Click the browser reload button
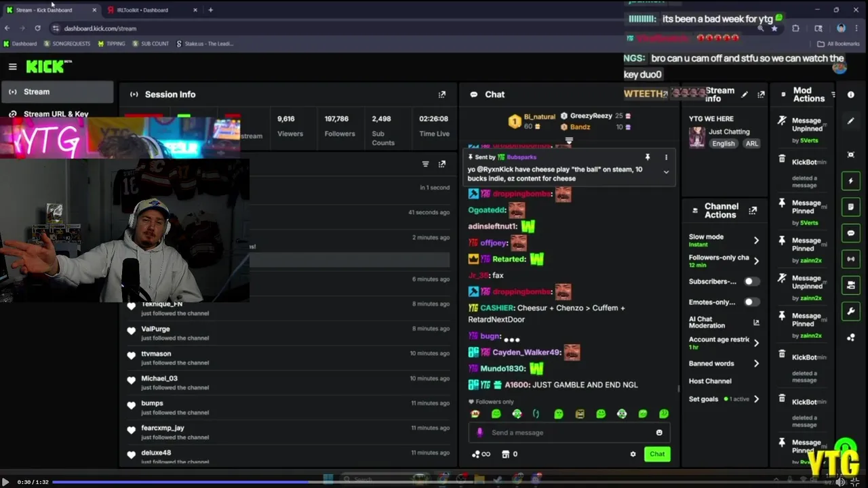 [37, 28]
